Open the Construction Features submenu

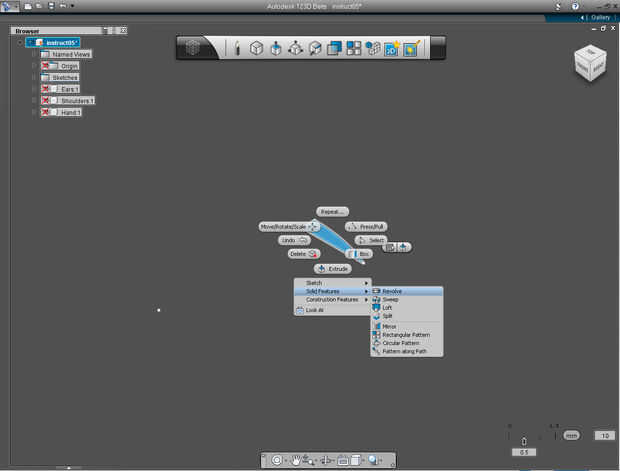(333, 299)
